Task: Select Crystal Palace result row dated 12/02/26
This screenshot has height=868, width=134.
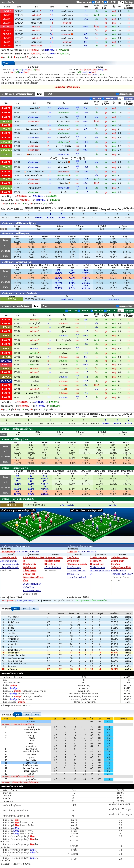Action: tap(67, 192)
